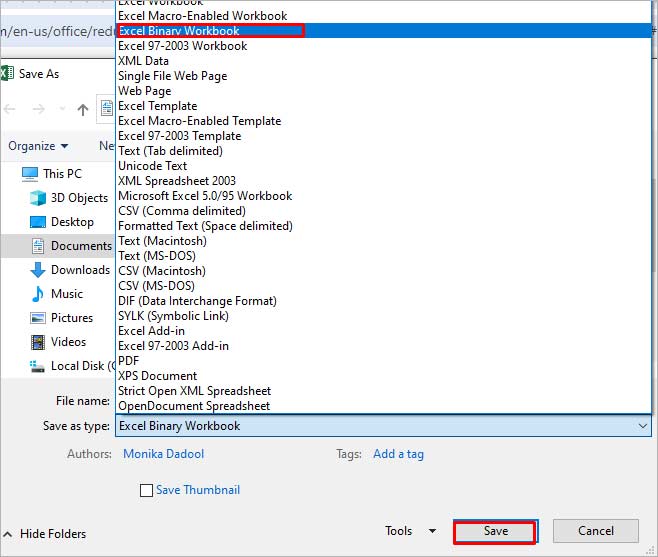The height and width of the screenshot is (557, 658).
Task: Select Excel Macro-Enabled Template option
Action: coord(384,121)
